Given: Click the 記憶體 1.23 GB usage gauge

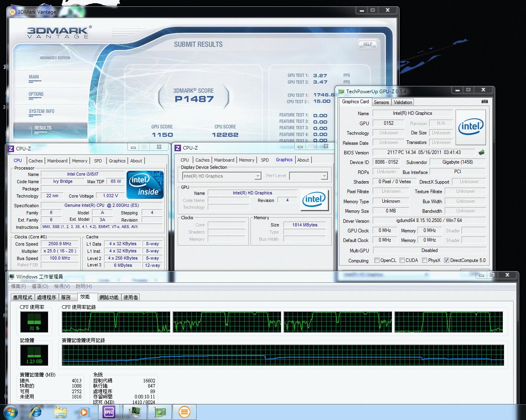Looking at the screenshot, I should pyautogui.click(x=34, y=355).
